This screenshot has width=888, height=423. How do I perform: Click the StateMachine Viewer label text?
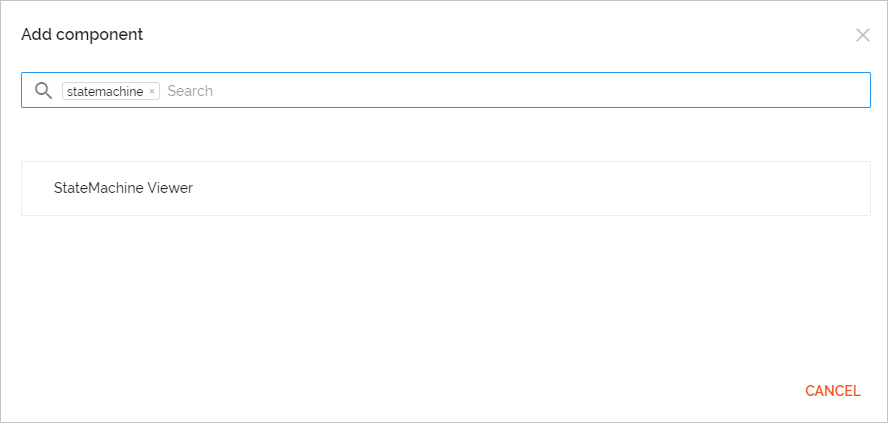point(123,188)
